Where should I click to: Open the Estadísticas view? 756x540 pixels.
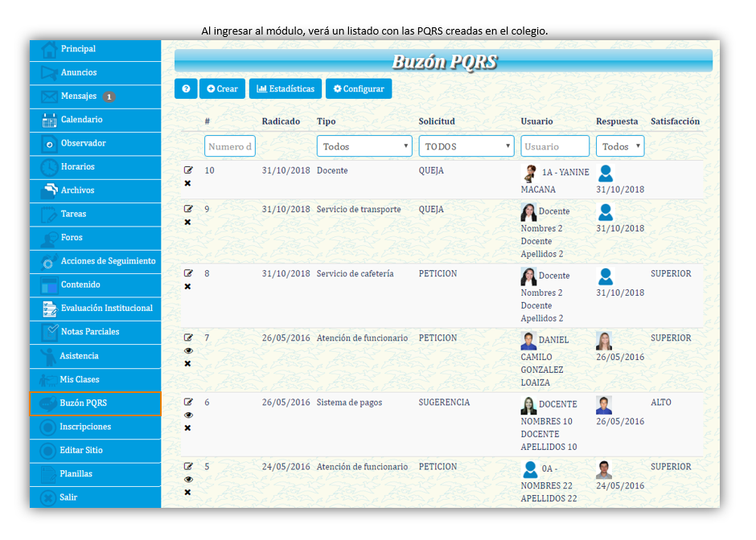coord(286,88)
